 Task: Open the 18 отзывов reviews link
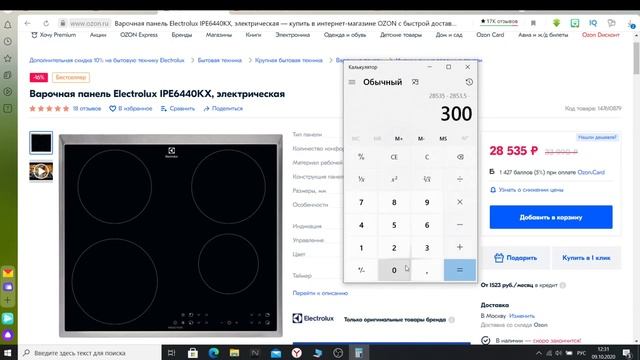(87, 109)
